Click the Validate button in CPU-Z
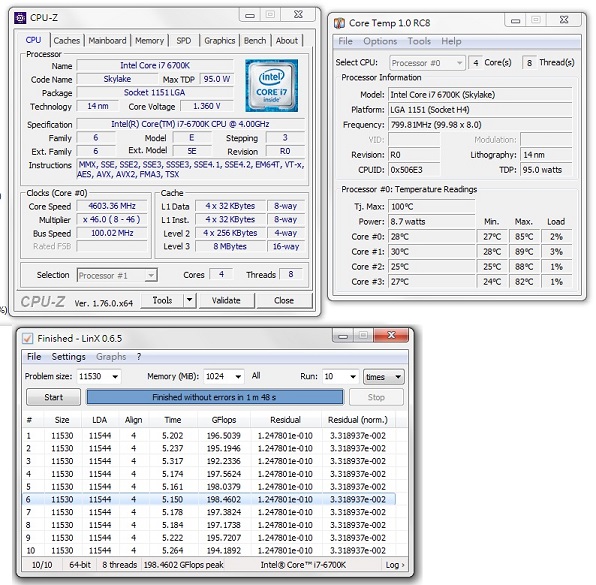 pos(226,300)
